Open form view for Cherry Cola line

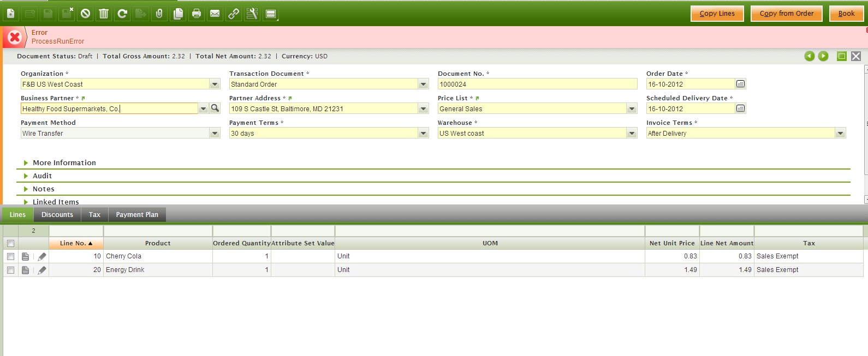25,256
